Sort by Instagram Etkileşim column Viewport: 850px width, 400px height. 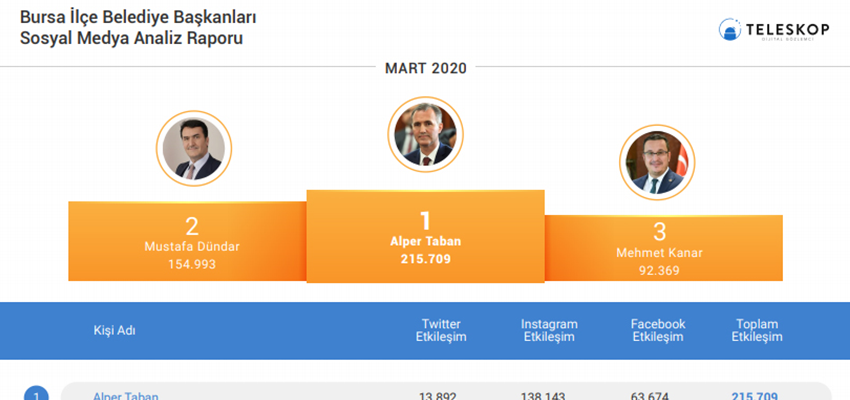click(549, 331)
